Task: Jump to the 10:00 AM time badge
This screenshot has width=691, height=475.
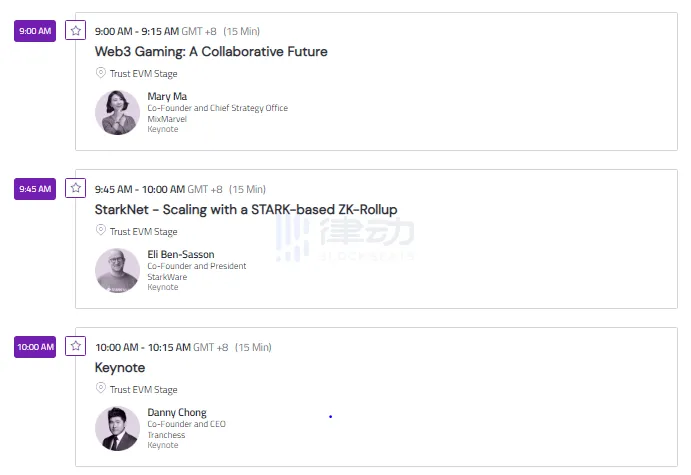Action: 35,347
